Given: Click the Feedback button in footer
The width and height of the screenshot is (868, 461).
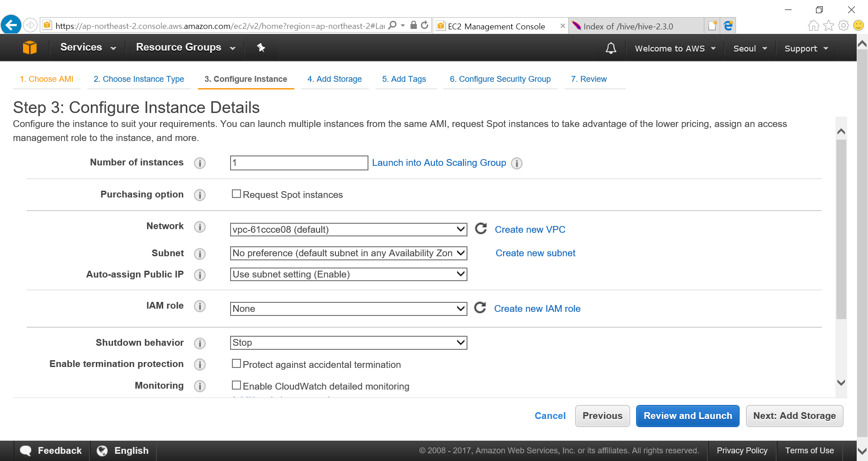Looking at the screenshot, I should coord(51,451).
